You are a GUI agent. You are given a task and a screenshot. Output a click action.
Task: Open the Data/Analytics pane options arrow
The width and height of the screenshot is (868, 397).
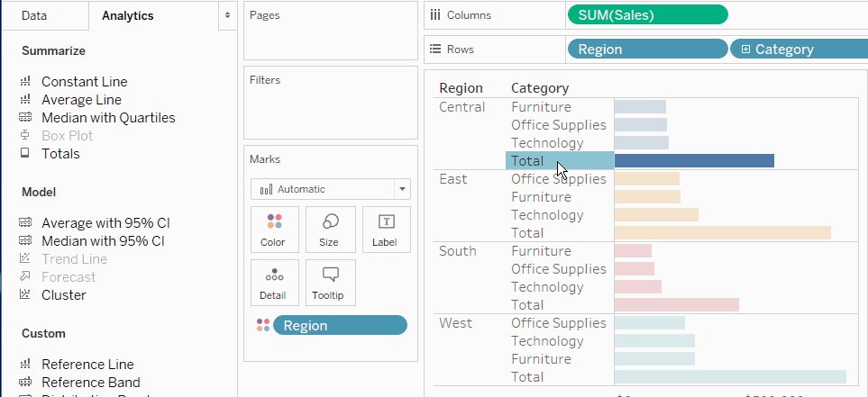[226, 16]
